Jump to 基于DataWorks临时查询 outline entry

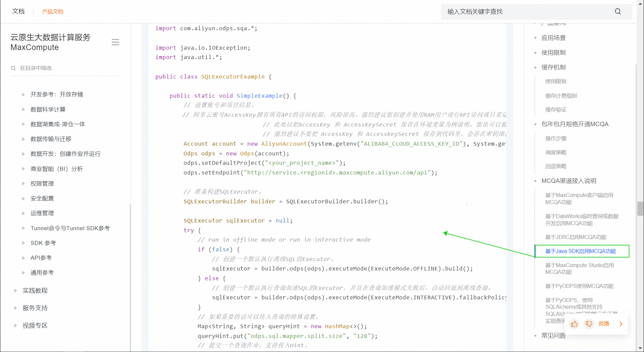click(x=582, y=220)
